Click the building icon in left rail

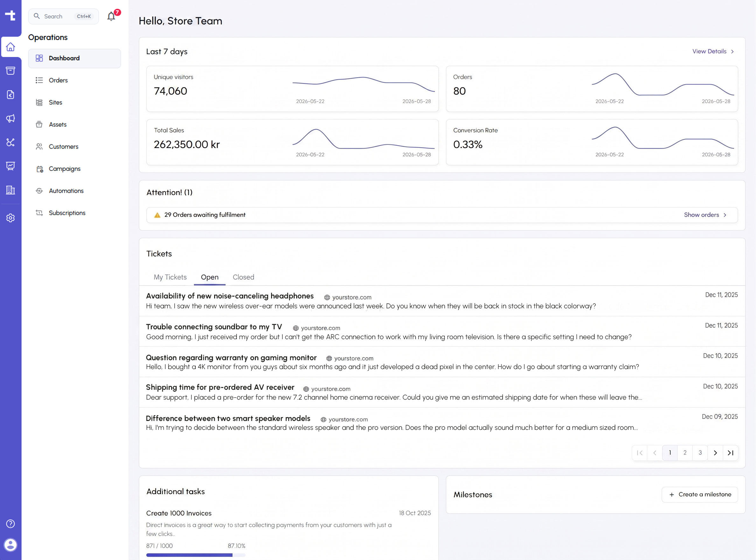pyautogui.click(x=10, y=190)
